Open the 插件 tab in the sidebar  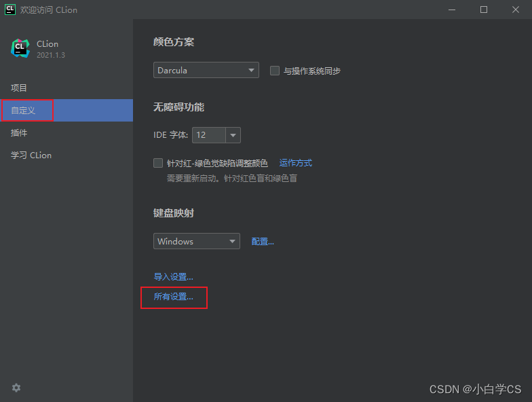tap(66, 133)
